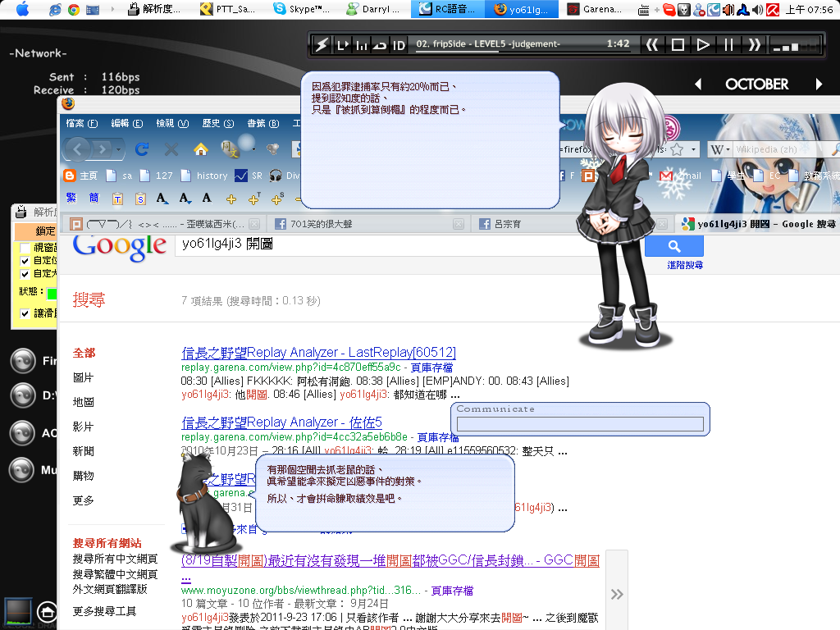Stop music playback
The height and width of the screenshot is (630, 840).
pos(678,44)
